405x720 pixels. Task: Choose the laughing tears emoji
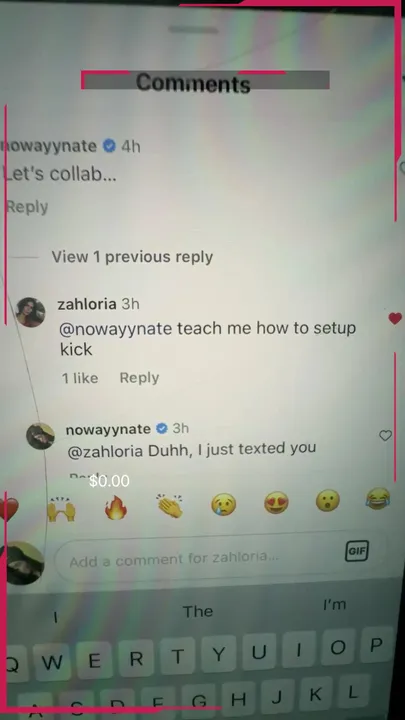pos(378,498)
